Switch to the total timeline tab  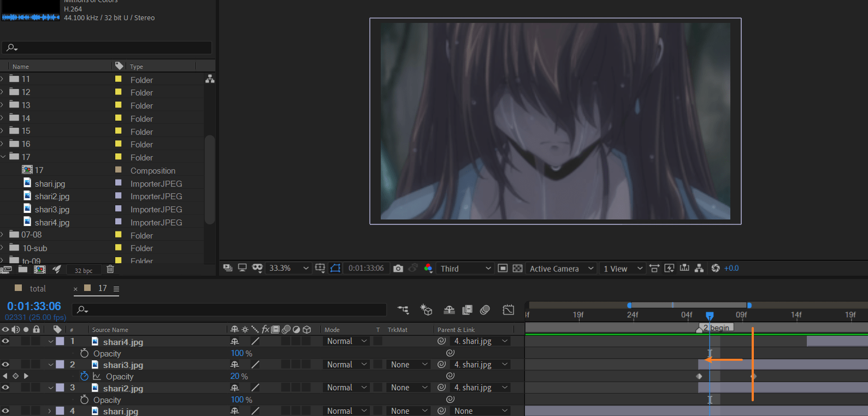[x=38, y=288]
